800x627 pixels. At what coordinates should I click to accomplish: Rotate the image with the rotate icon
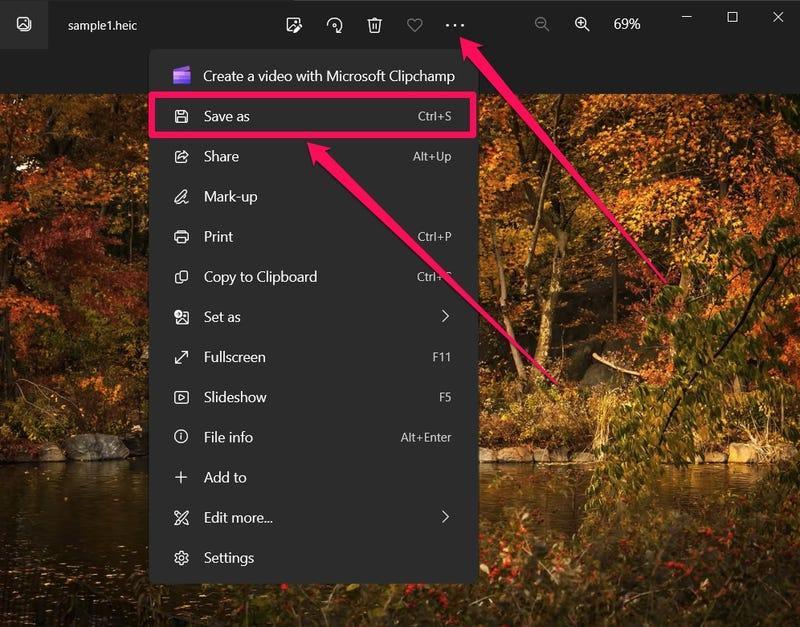tap(334, 24)
